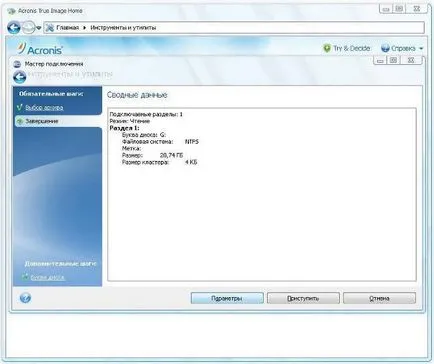Click the wizard back arrow button
This screenshot has width=434, height=364.
pyautogui.click(x=20, y=77)
